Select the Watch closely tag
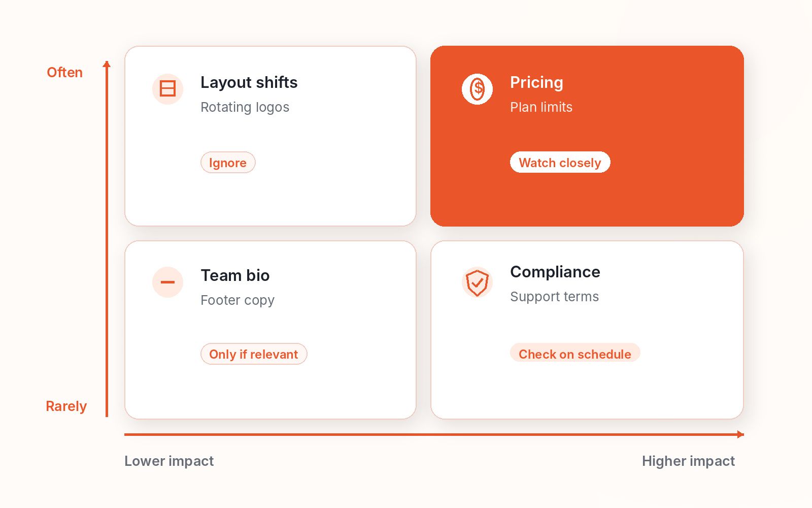812x508 pixels. tap(560, 163)
